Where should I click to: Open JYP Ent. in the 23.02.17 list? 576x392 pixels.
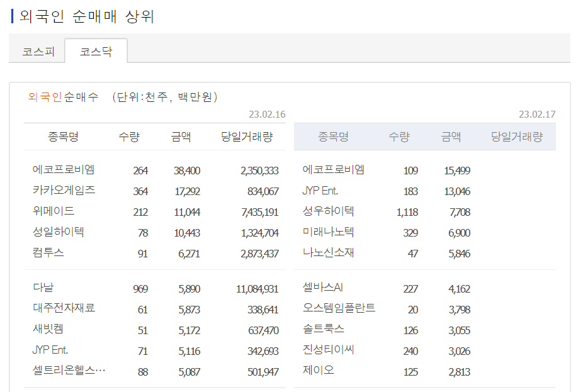pos(320,191)
